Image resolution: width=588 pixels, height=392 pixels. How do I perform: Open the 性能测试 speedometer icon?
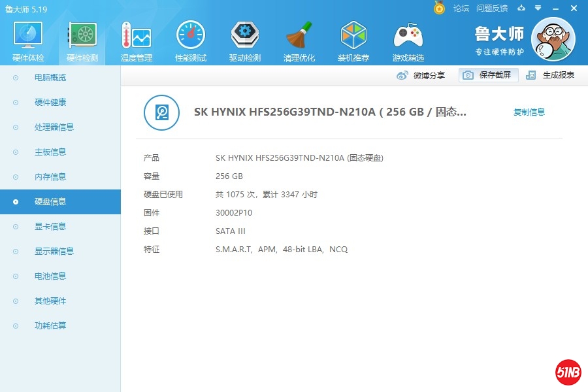[x=191, y=36]
